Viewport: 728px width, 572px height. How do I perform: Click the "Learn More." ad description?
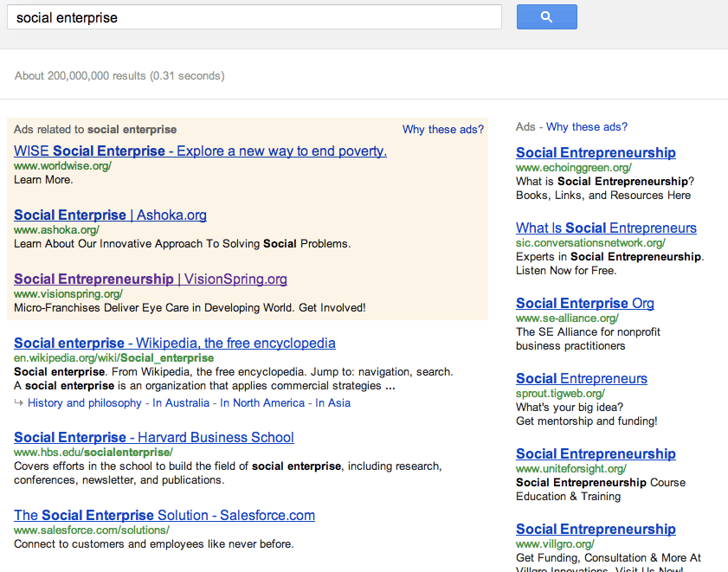[43, 180]
